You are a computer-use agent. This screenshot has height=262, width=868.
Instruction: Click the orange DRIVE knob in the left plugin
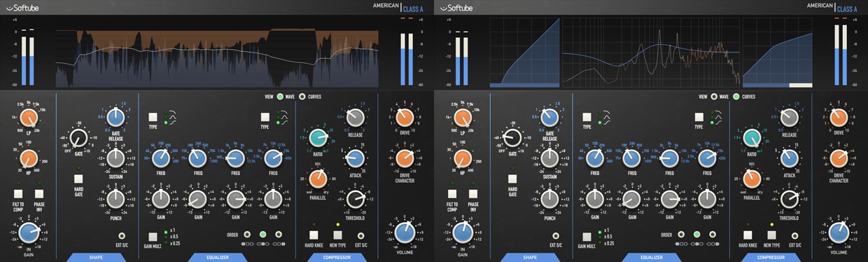click(x=404, y=117)
